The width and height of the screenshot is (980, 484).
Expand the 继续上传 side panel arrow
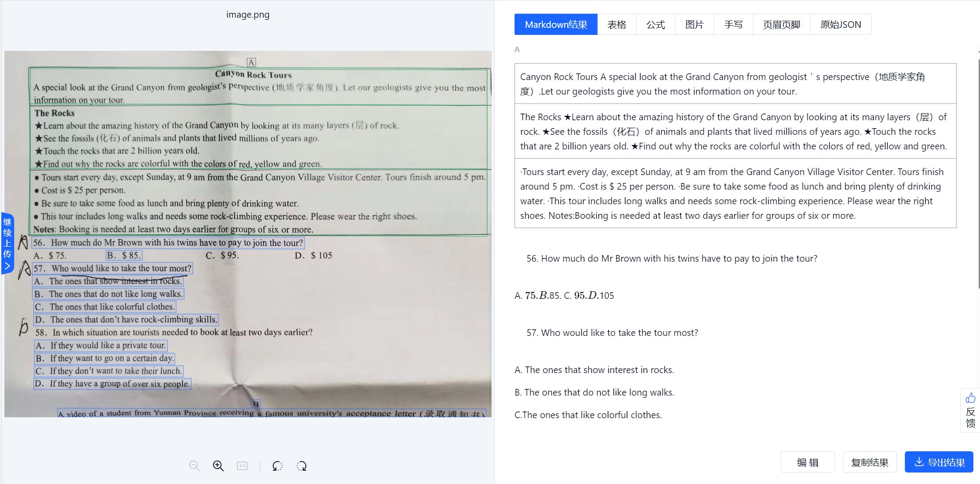click(8, 266)
